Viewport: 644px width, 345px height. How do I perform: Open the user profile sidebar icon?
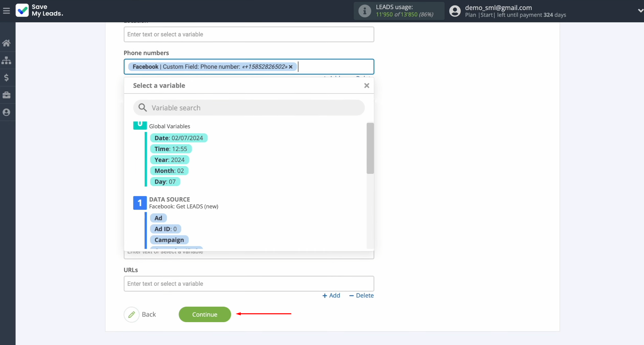(x=6, y=112)
